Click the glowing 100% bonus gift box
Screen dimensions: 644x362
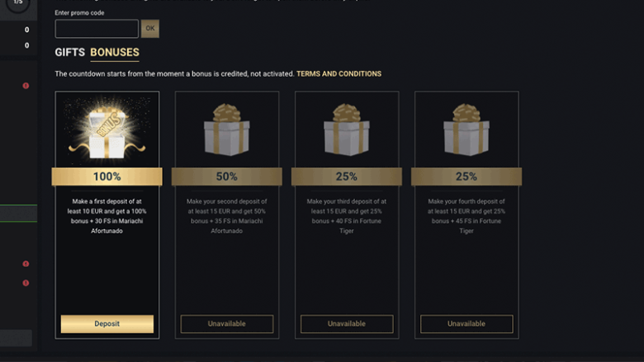107,130
